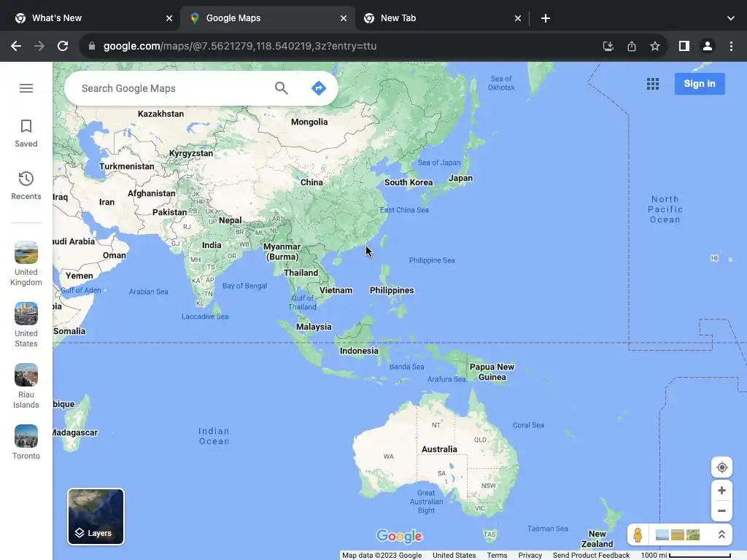Open the Chrome three-dot menu
Screen dimensions: 747x560
[731, 46]
